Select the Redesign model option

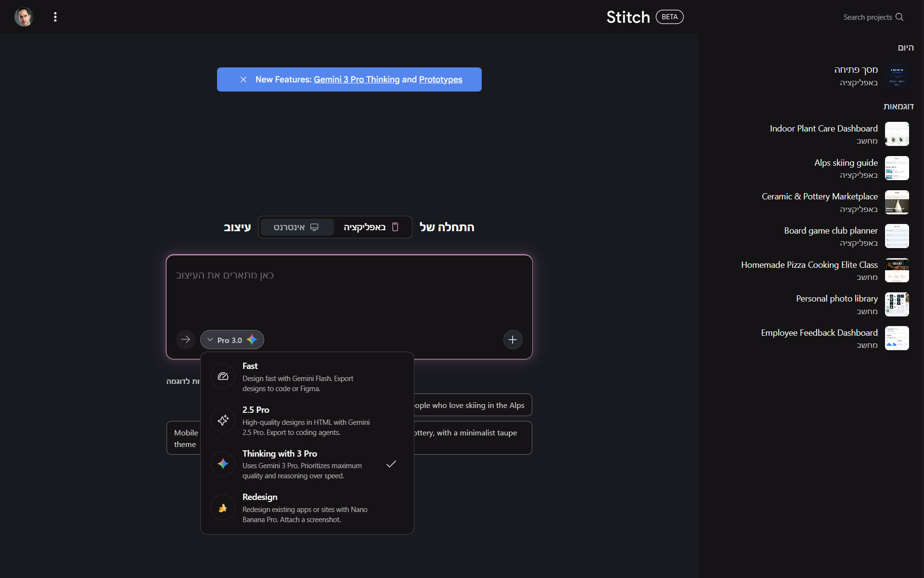(298, 508)
